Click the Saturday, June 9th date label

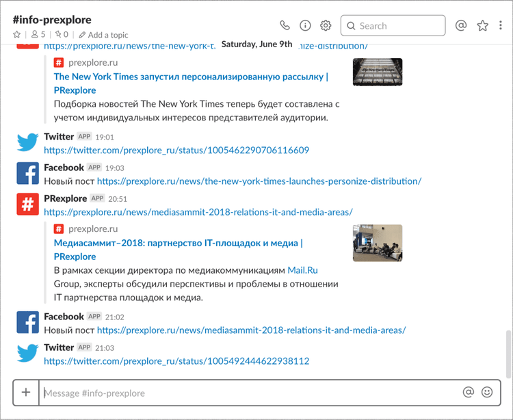(x=256, y=44)
